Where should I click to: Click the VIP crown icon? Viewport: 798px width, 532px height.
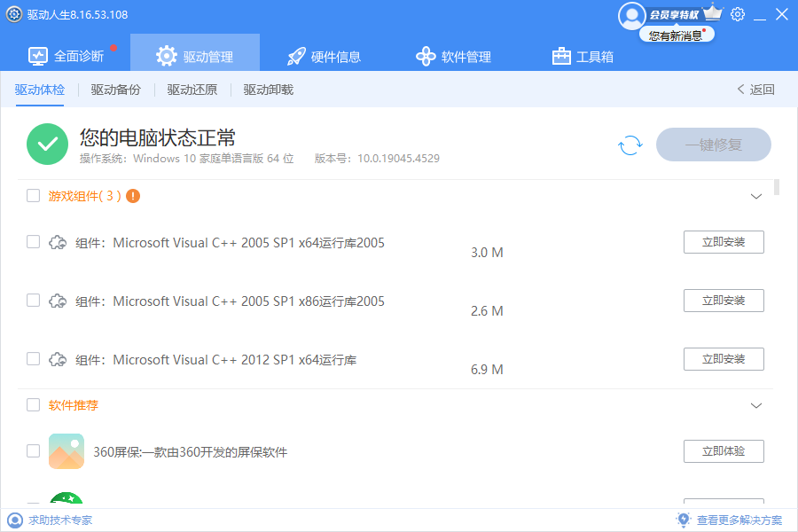coord(713,13)
